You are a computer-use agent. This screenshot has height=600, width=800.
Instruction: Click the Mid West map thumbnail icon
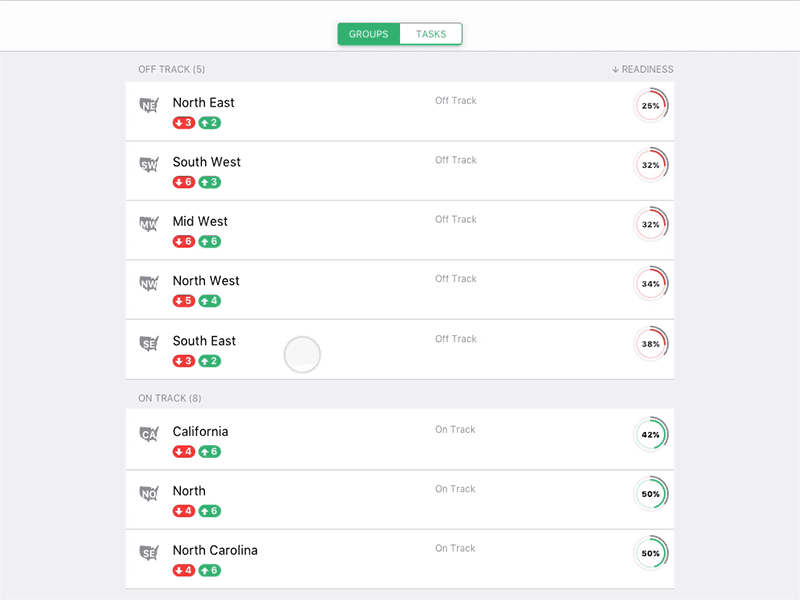click(148, 222)
